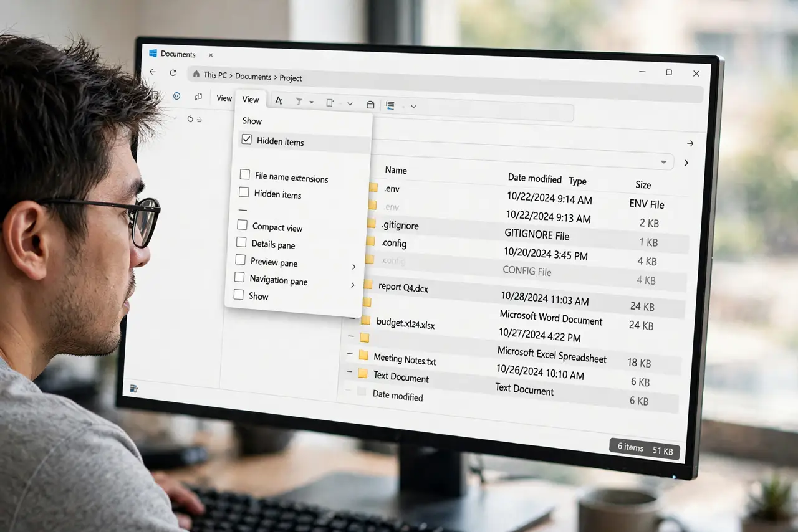Select the Documents window tab
This screenshot has height=532, width=798.
[178, 54]
